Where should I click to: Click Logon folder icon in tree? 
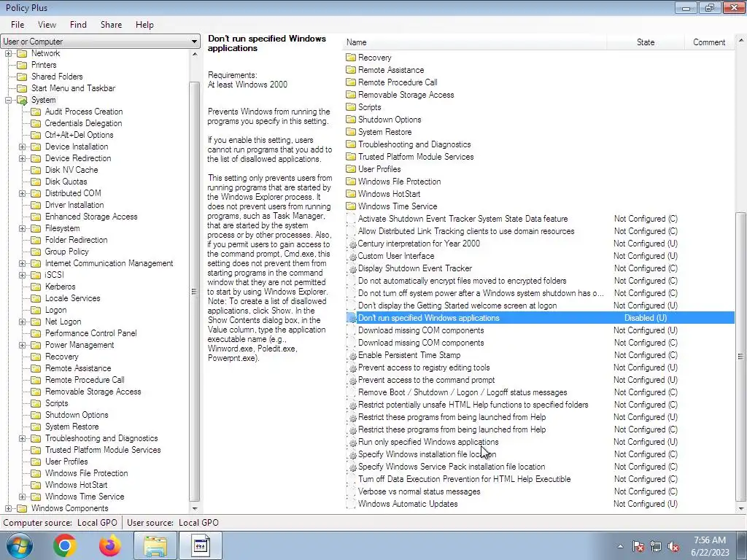tap(36, 310)
